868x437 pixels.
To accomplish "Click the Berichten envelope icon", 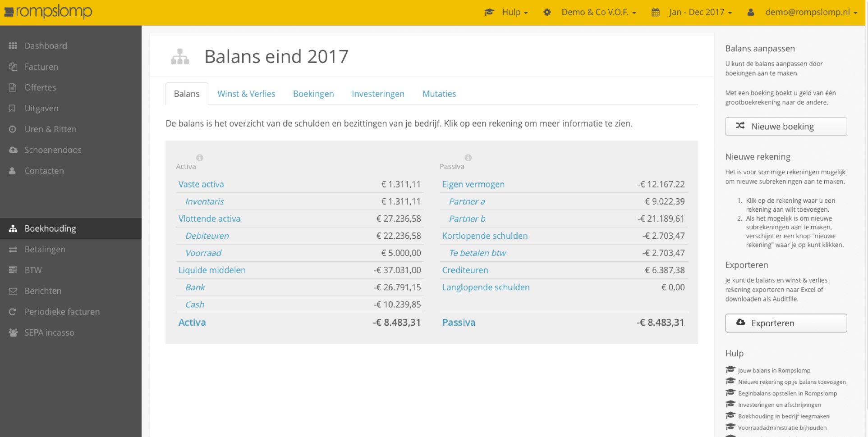I will tap(13, 291).
